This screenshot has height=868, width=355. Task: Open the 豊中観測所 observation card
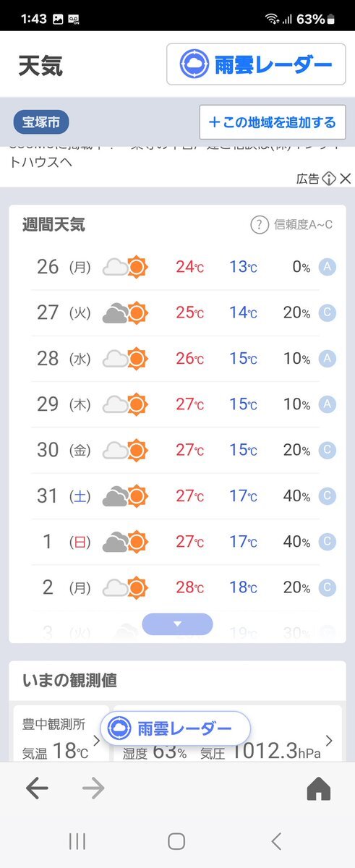tap(61, 734)
